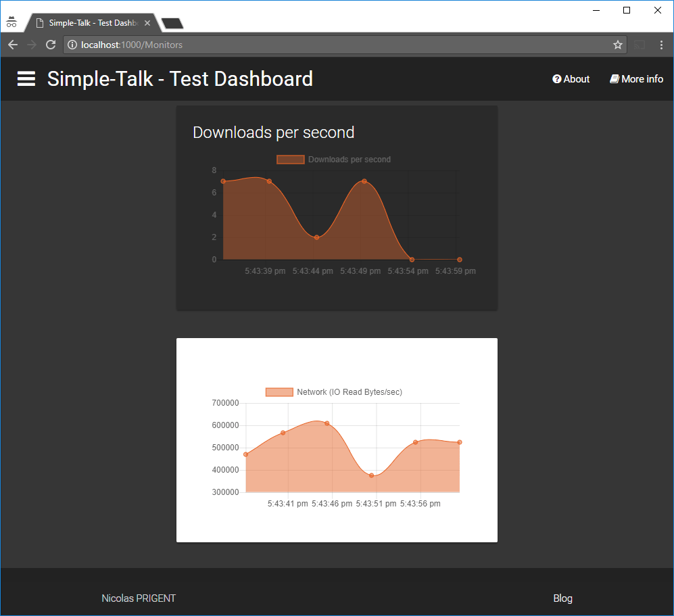Viewport: 674px width, 616px height.
Task: Click the Nicolas PRIGENT footer link
Action: (139, 598)
